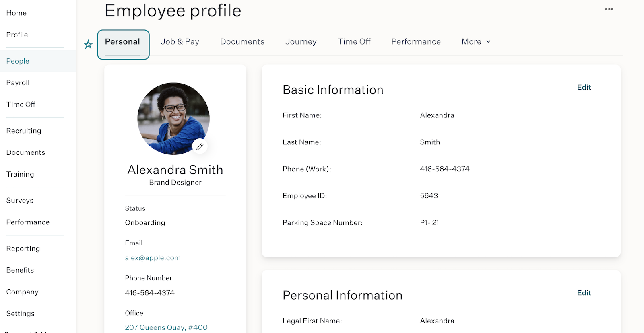Edit the profile photo with pencil icon

[200, 146]
